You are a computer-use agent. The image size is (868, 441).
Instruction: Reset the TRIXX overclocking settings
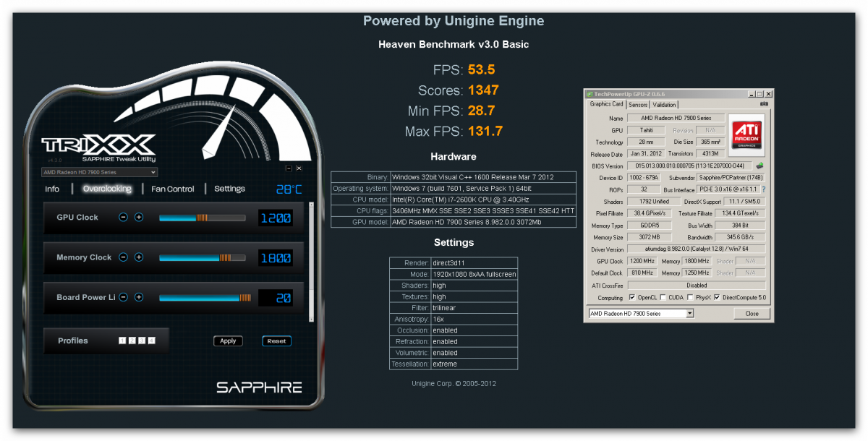tap(276, 341)
